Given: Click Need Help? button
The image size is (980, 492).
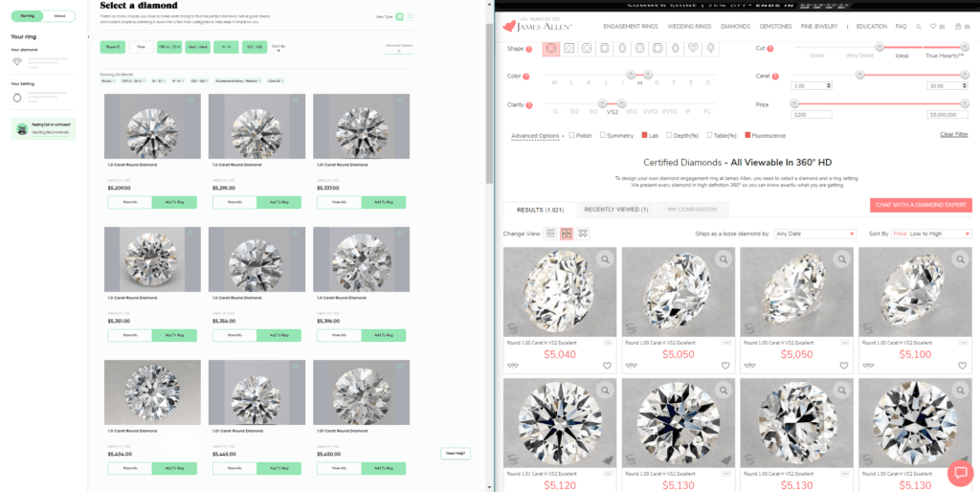Looking at the screenshot, I should click(x=455, y=454).
